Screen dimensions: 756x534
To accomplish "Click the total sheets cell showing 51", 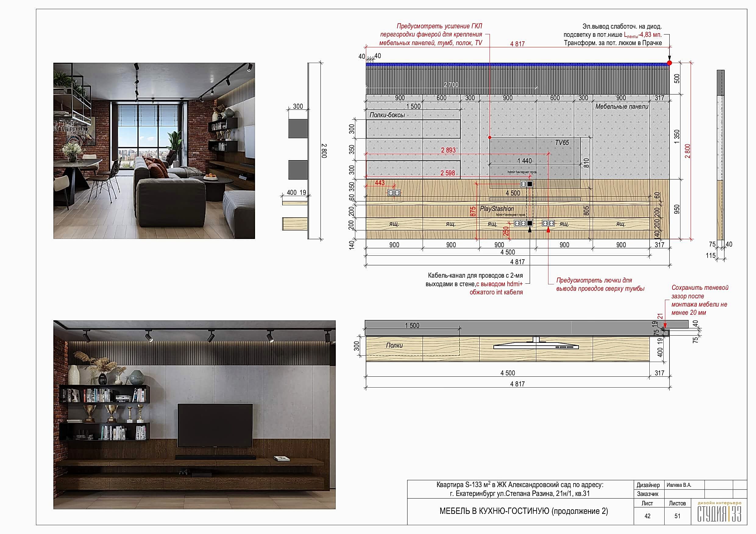I will pyautogui.click(x=677, y=516).
